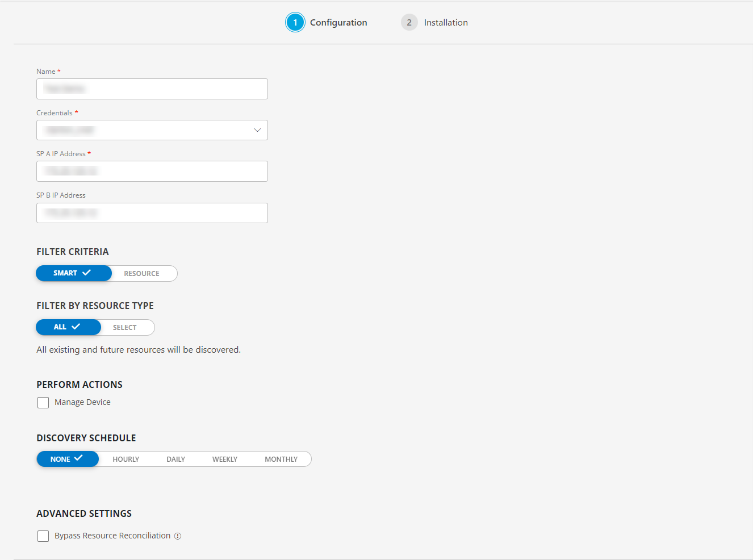Enable the Manage Device checkbox
Image resolution: width=753 pixels, height=560 pixels.
[x=43, y=402]
